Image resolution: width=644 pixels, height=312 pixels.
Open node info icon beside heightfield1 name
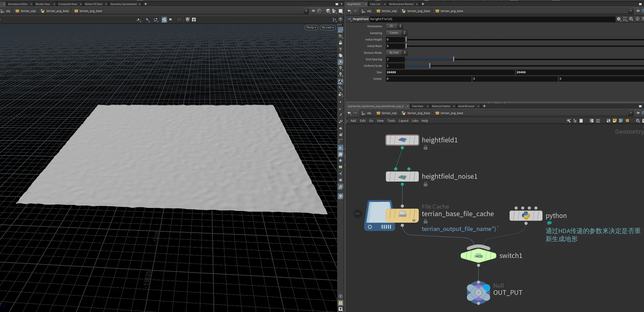[638, 19]
